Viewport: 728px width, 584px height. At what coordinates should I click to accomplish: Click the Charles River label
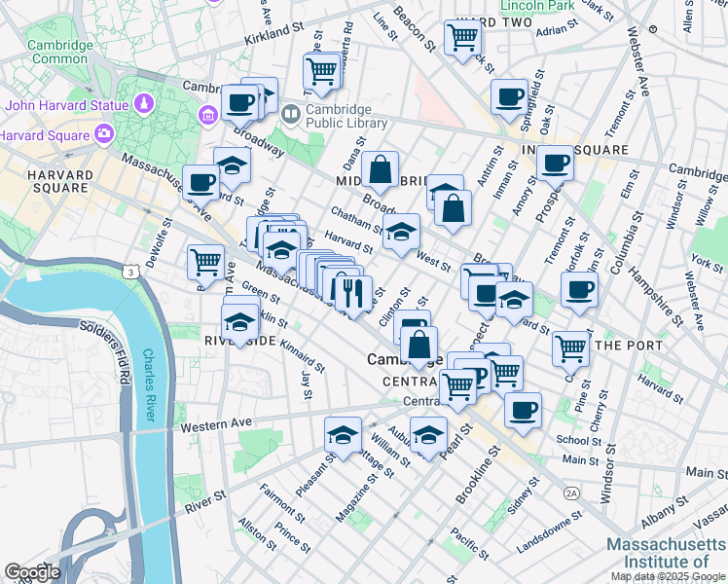(x=149, y=384)
